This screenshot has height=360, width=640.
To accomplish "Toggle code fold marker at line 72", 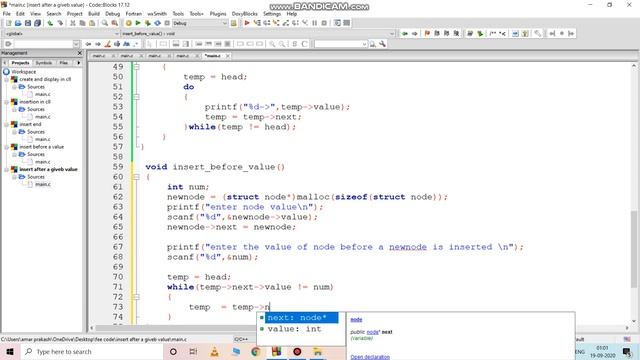I will (x=136, y=297).
